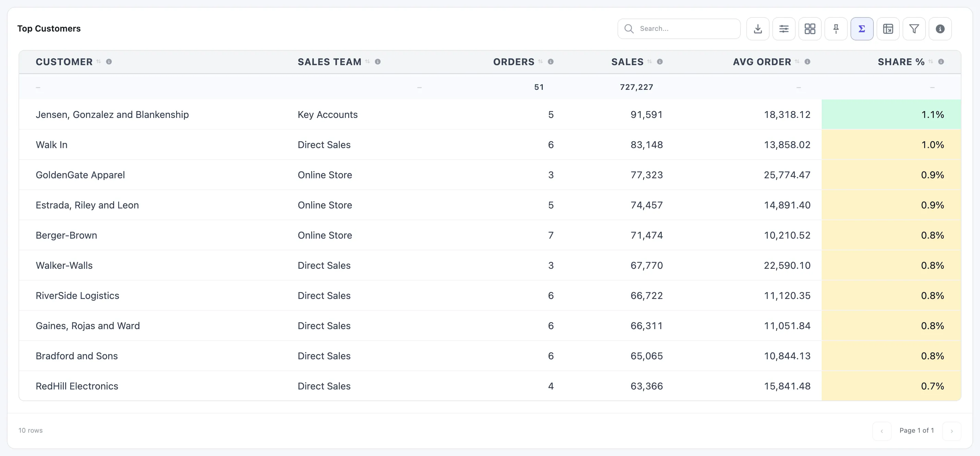
Task: Sort by the Sales column arrows
Action: click(x=649, y=61)
